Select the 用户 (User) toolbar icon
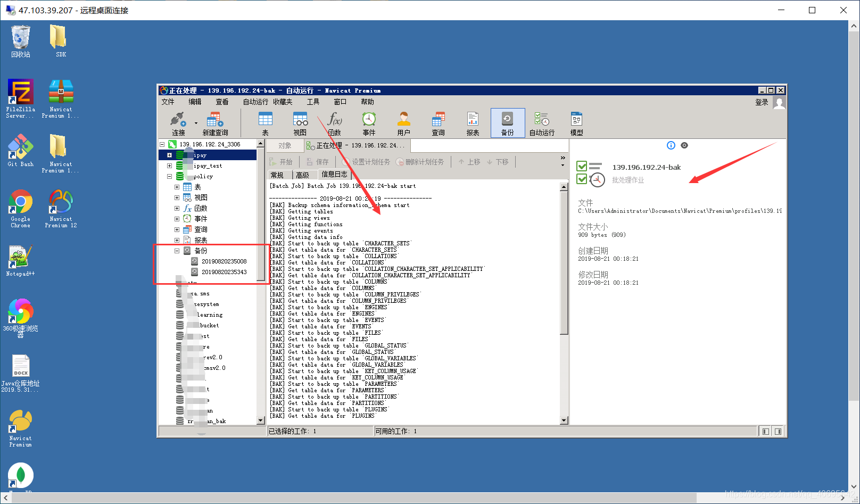860x504 pixels. pos(403,123)
